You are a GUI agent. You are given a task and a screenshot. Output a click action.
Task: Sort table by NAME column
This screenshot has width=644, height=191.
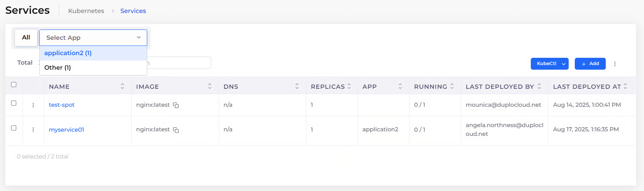[x=122, y=87]
